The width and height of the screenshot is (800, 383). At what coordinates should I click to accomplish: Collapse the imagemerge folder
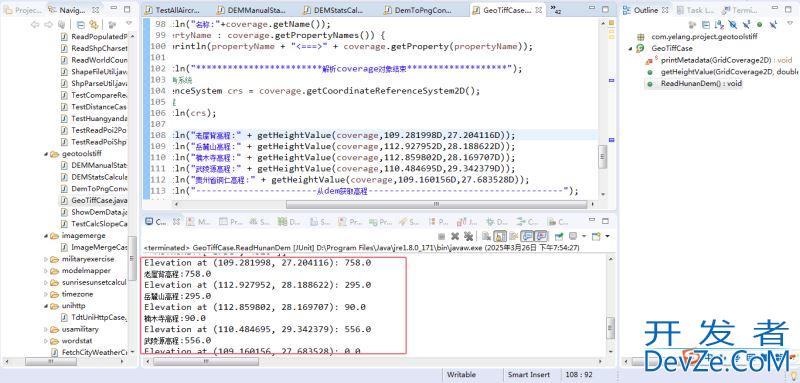[x=46, y=236]
